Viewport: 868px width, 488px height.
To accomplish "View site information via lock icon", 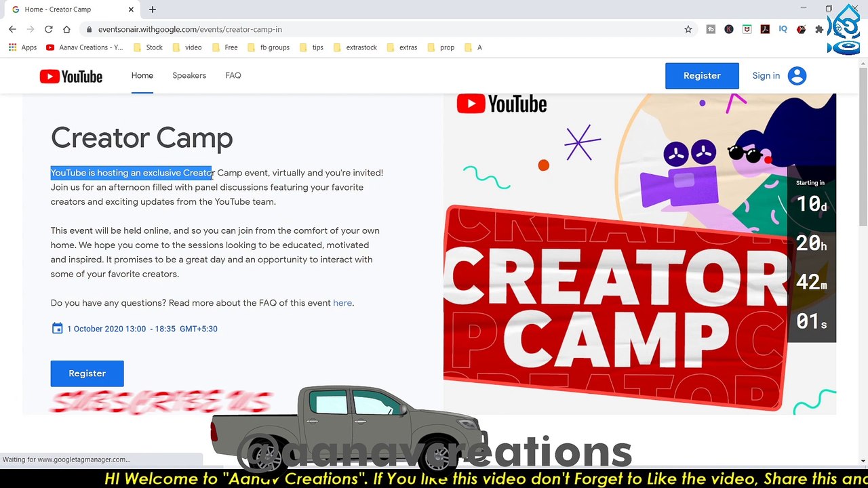I will tap(89, 30).
